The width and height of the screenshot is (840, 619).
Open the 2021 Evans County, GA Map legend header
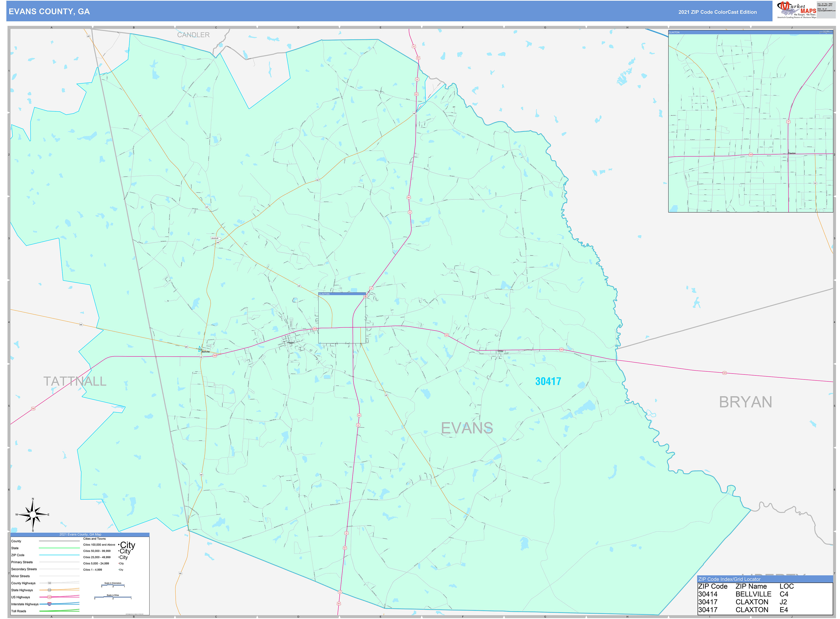click(80, 535)
